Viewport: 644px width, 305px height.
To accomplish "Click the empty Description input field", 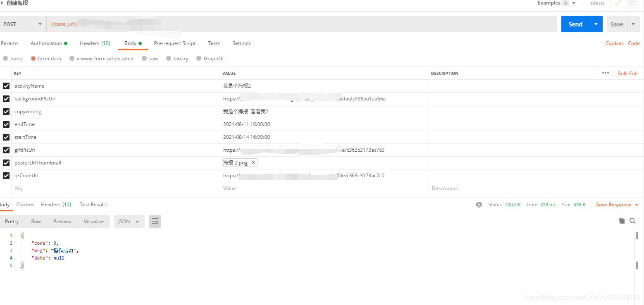I will [x=536, y=188].
